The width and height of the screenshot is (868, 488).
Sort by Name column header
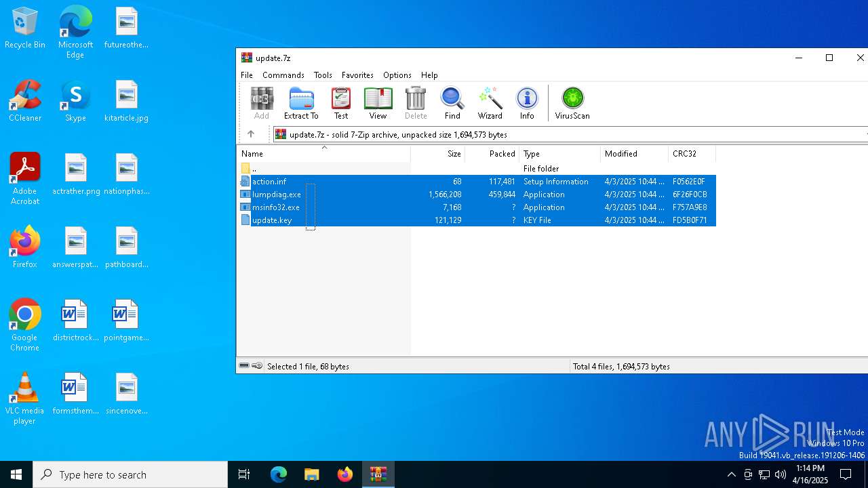pyautogui.click(x=323, y=154)
